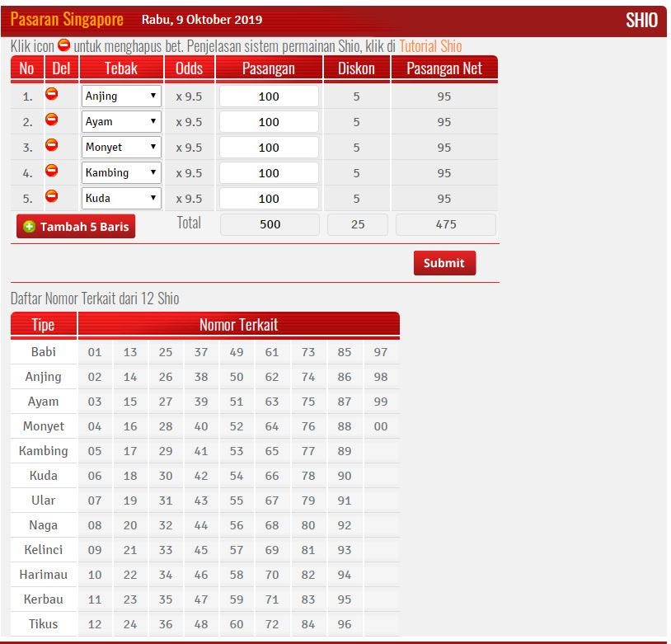Click the SHIO label in header
This screenshot has width=671, height=644.
pos(641,20)
